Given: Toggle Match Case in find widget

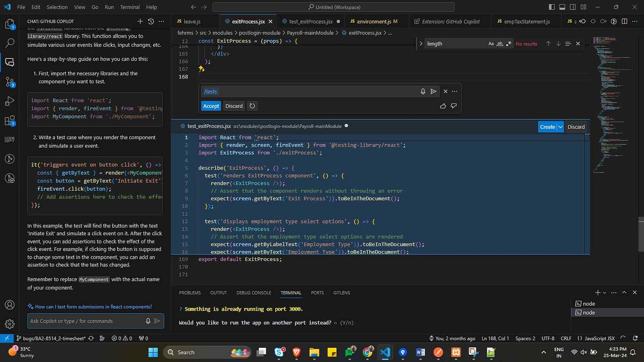Looking at the screenshot, I should tap(491, 44).
